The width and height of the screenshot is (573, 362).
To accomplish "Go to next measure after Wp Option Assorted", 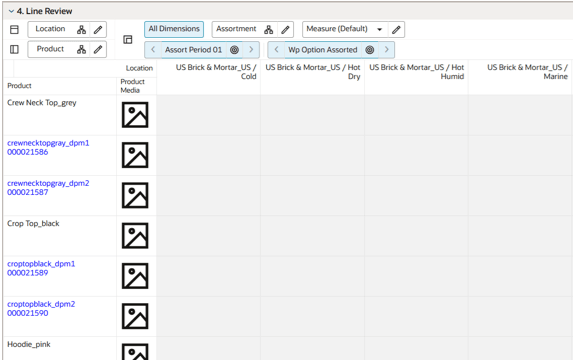I will (387, 49).
